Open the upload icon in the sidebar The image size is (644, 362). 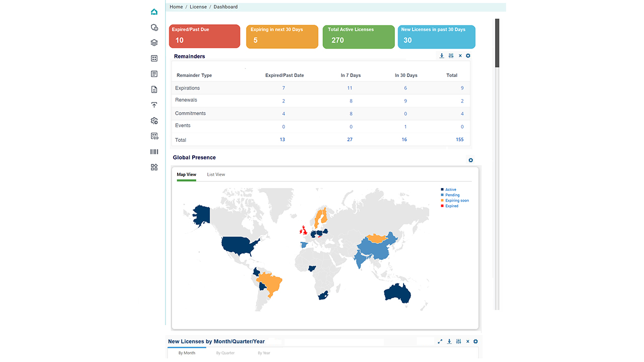tap(154, 105)
